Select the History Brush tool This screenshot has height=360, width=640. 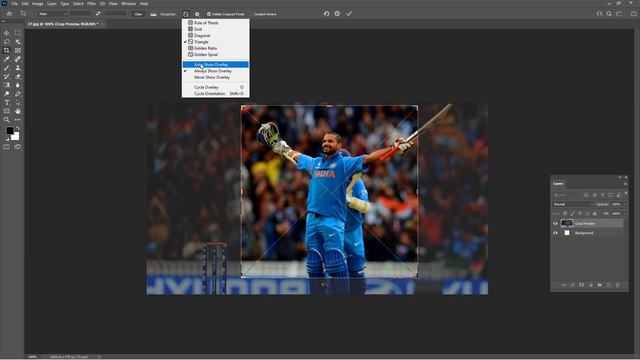(x=7, y=76)
